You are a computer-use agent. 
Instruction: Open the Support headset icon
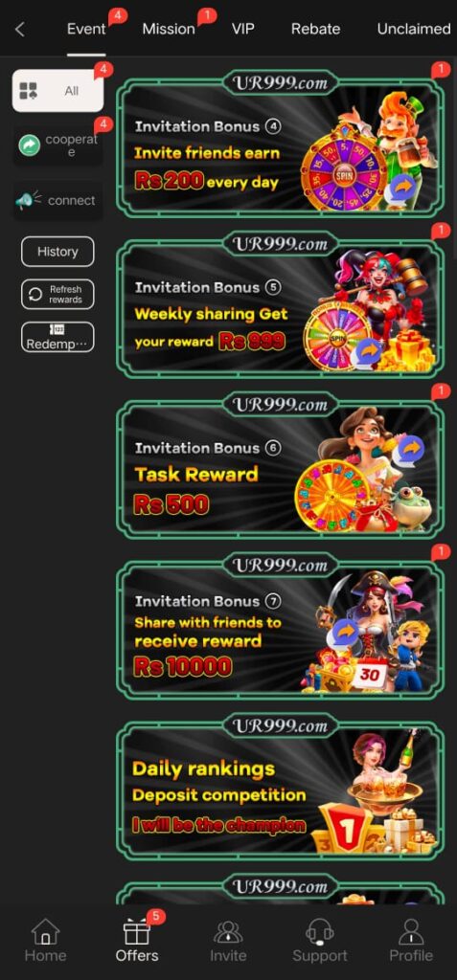tap(320, 932)
